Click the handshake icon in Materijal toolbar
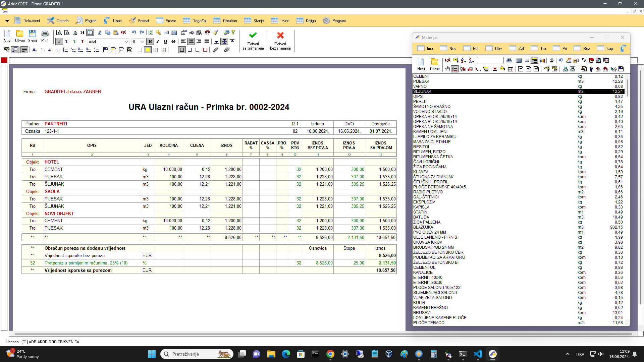Image resolution: width=644 pixels, height=362 pixels. point(613,69)
